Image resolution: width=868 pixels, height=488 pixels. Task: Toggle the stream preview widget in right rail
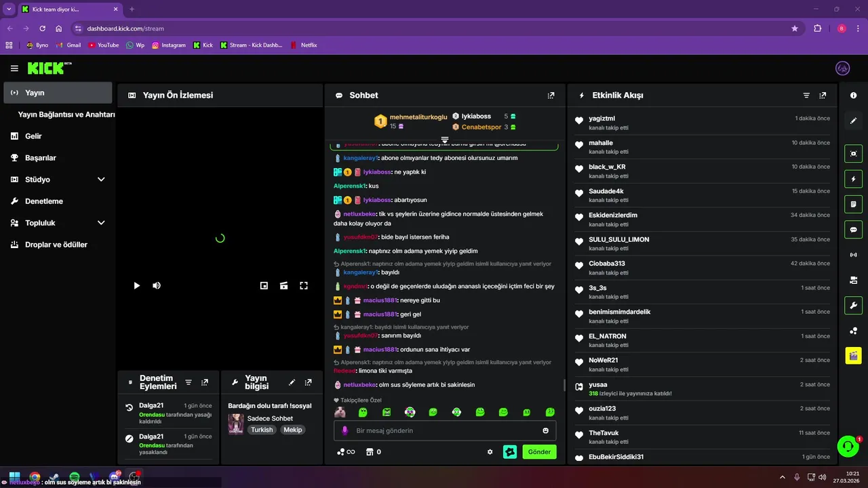click(854, 153)
